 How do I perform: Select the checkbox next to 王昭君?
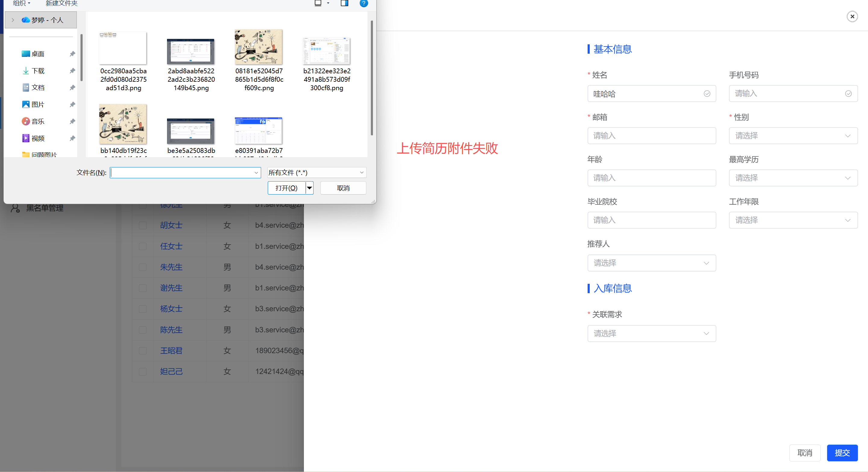click(x=143, y=351)
